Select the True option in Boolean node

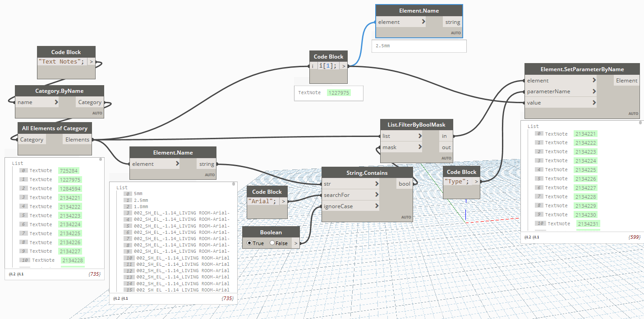tap(249, 243)
